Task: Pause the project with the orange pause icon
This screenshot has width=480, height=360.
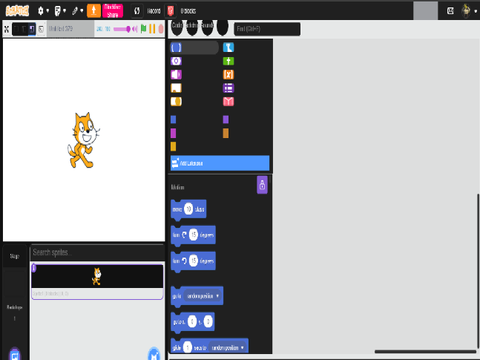Action: coord(152,29)
